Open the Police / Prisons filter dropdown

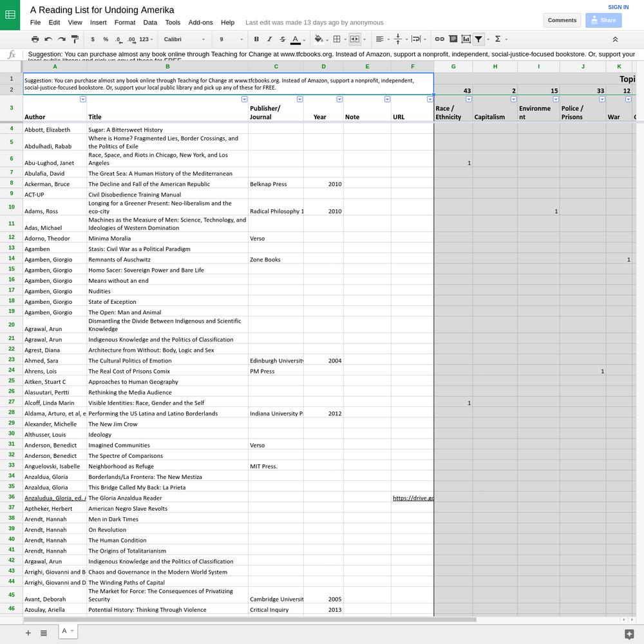(x=601, y=99)
